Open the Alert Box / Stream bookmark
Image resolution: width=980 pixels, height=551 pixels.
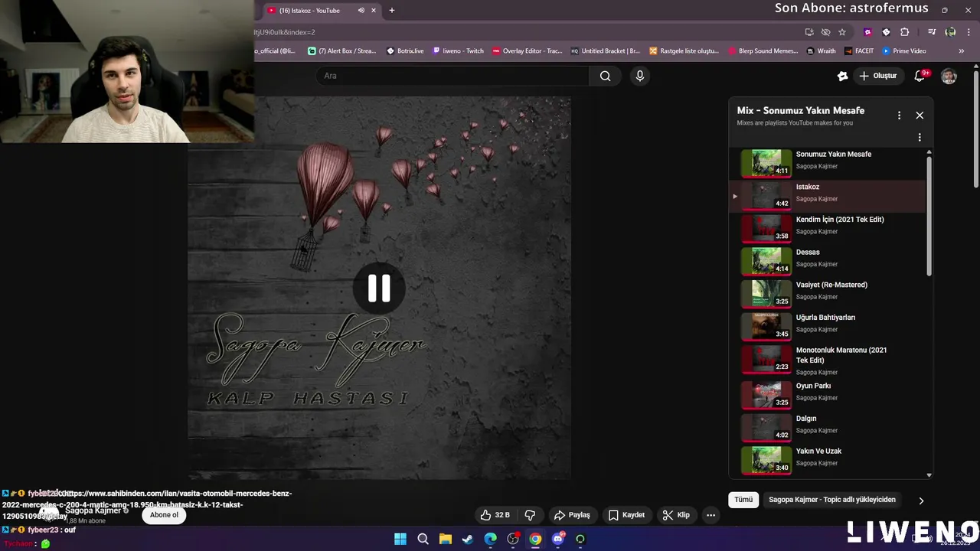342,51
